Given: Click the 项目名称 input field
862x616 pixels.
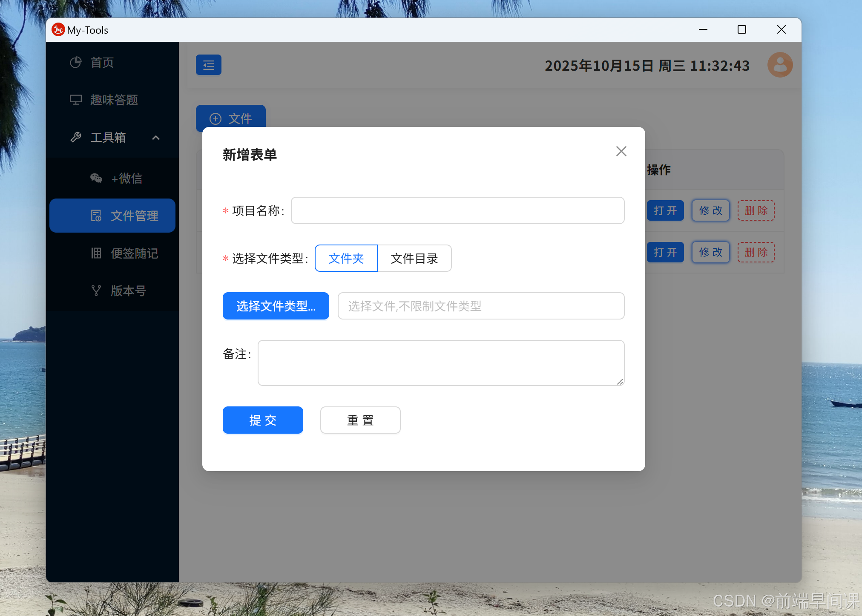Looking at the screenshot, I should (457, 210).
